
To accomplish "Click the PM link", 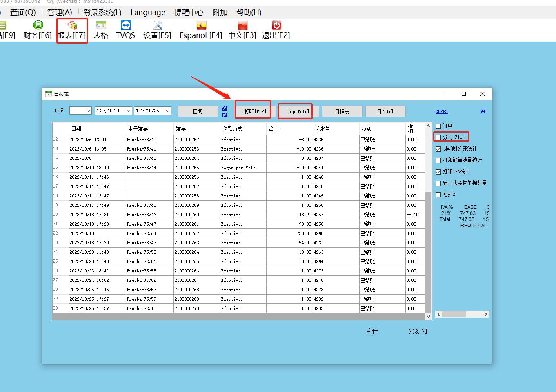I will [225, 115].
